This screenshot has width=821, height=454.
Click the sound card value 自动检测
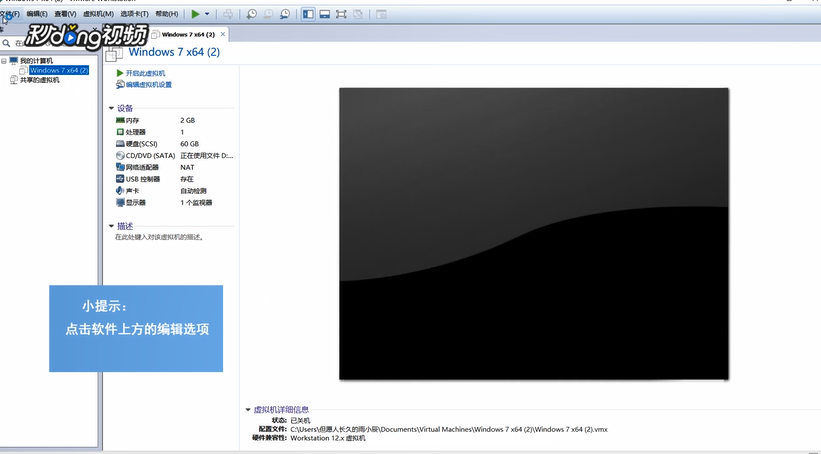click(x=193, y=191)
